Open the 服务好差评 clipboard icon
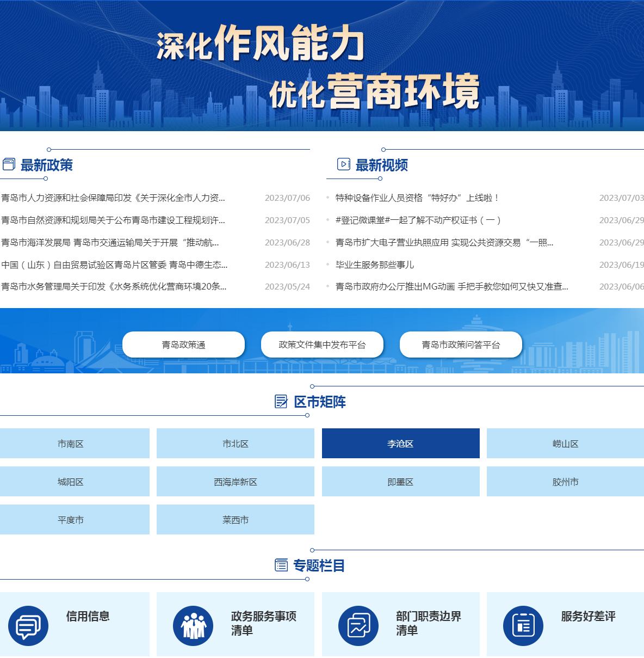Viewport: 644px width, 658px height. coord(523,626)
